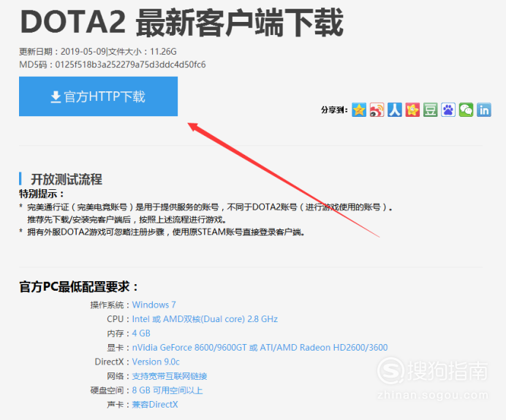Share to Baidu paw icon
This screenshot has width=506, height=420.
coord(448,110)
